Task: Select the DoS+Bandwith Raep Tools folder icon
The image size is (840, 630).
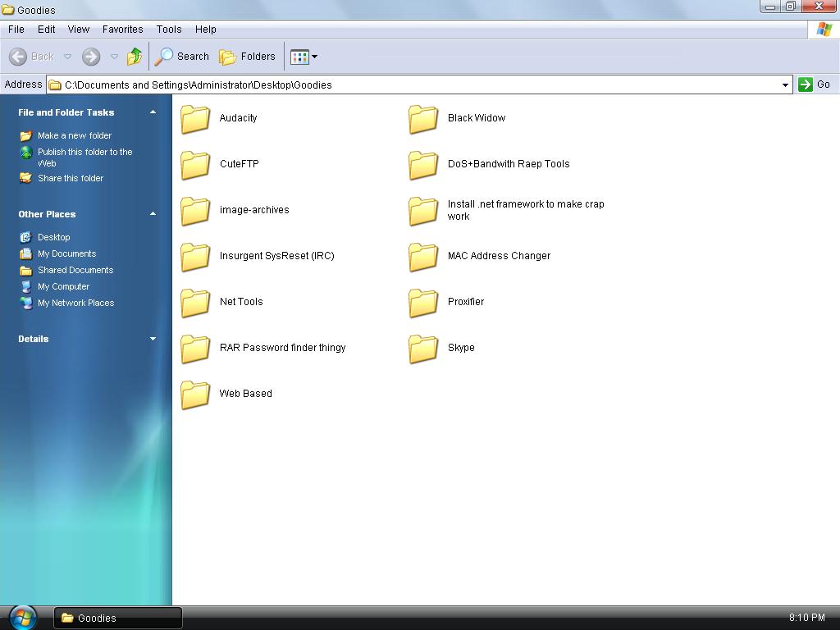Action: click(x=423, y=164)
